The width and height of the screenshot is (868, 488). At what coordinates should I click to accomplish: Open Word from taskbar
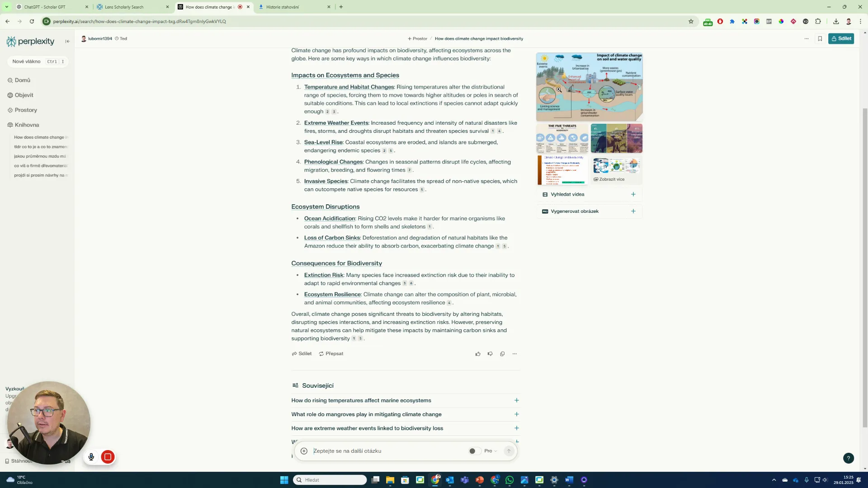point(569,480)
